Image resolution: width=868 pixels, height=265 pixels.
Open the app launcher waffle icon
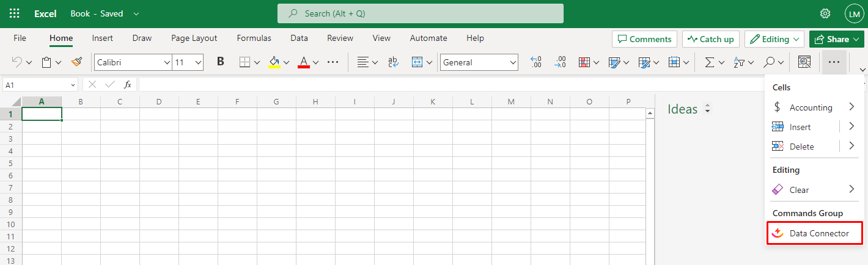click(x=15, y=13)
